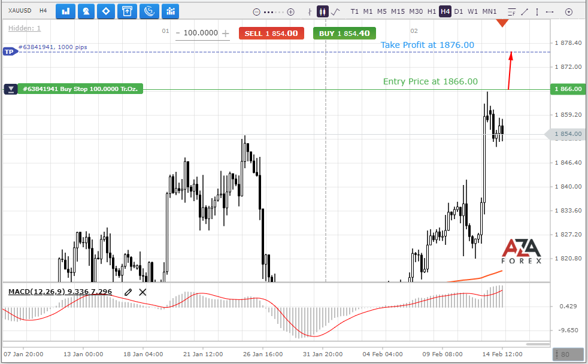Viewport: 588px width, 364px height.
Task: Select the M15 timeframe
Action: click(x=398, y=11)
